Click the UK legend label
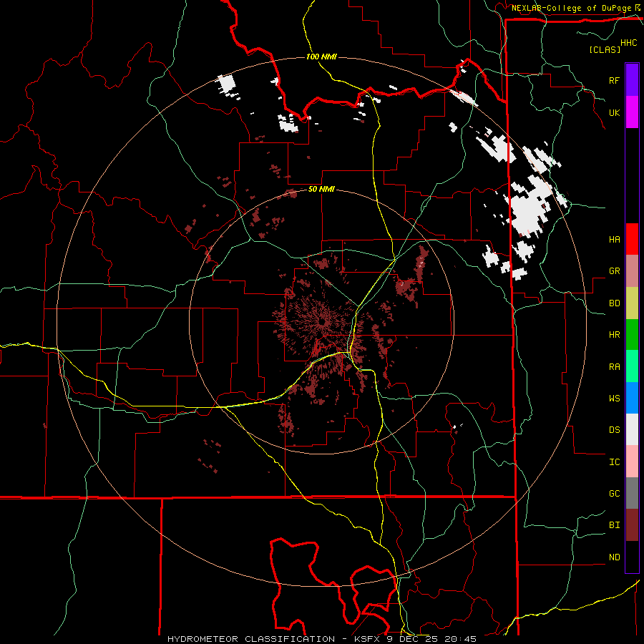644x644 pixels. pyautogui.click(x=614, y=112)
